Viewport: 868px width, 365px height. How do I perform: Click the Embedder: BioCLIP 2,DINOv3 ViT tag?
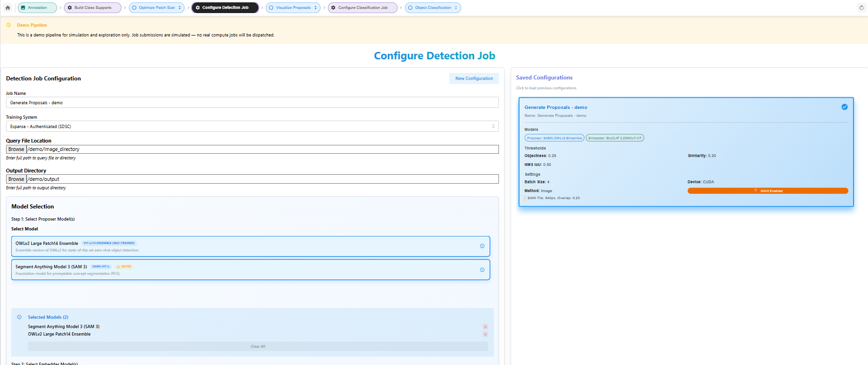[x=615, y=138]
